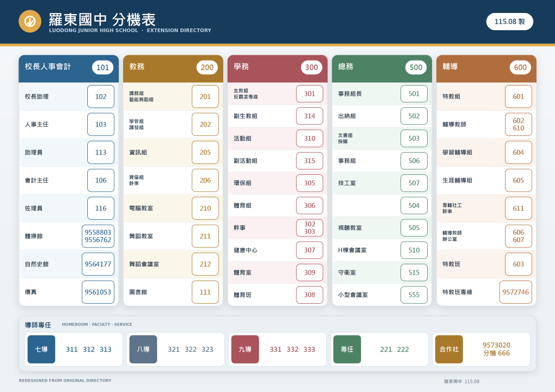
Task: Click the 九導 red label tile
Action: (246, 349)
